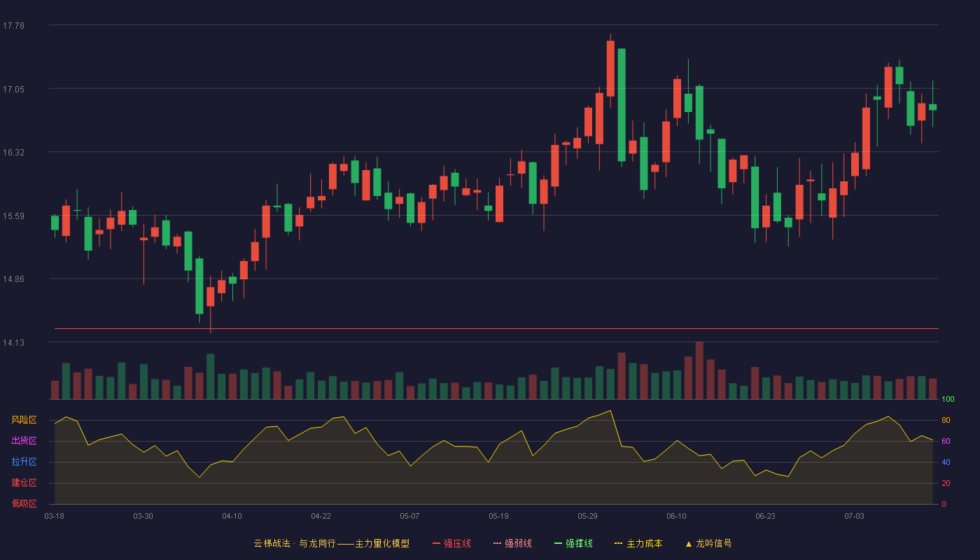Click the 16.32 price axis label

click(x=13, y=153)
